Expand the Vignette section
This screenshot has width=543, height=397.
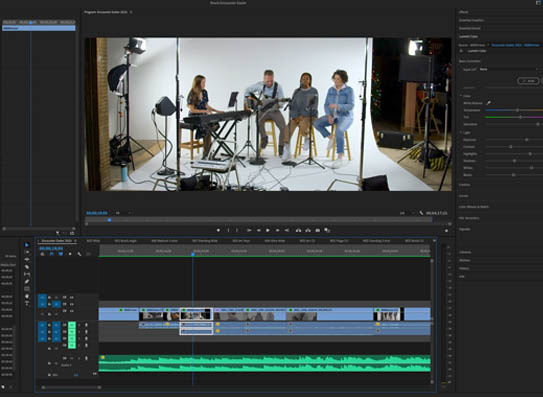[465, 229]
